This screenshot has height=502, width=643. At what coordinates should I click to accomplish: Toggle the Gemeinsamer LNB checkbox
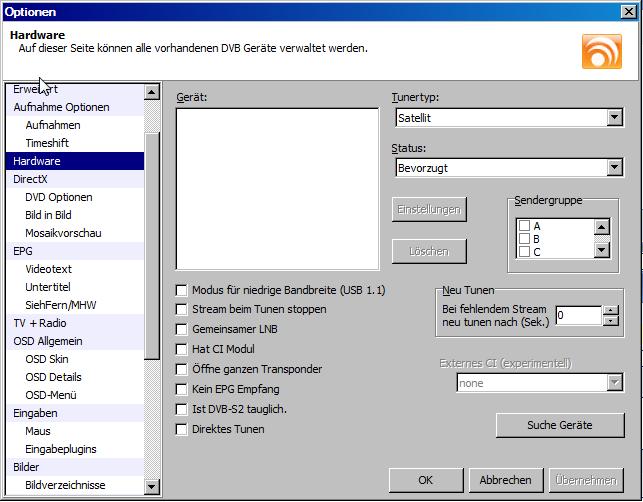click(182, 329)
